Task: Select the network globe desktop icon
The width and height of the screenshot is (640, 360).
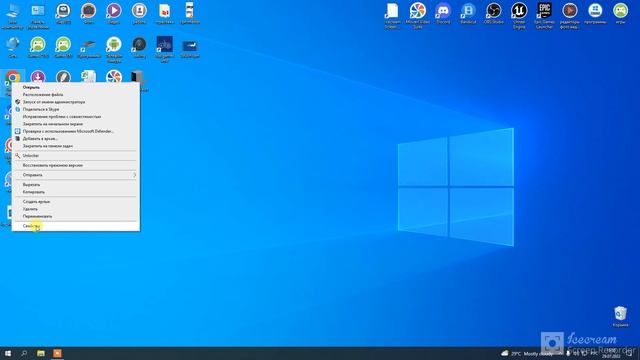Action: coord(13,47)
